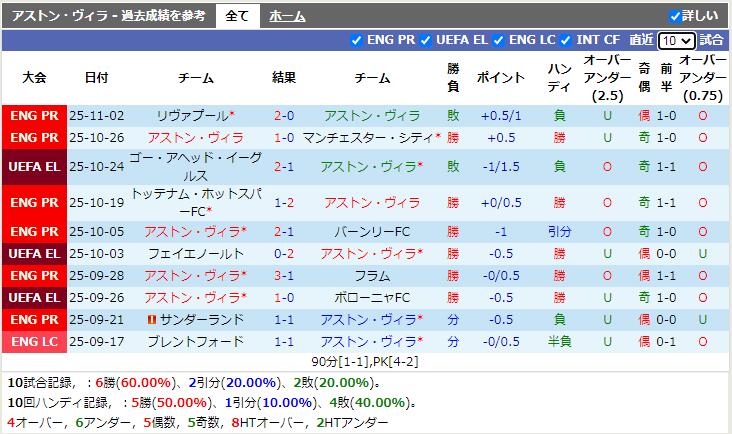This screenshot has height=434, width=732.
Task: Uncheck the 詳しい checkbox
Action: (x=675, y=17)
